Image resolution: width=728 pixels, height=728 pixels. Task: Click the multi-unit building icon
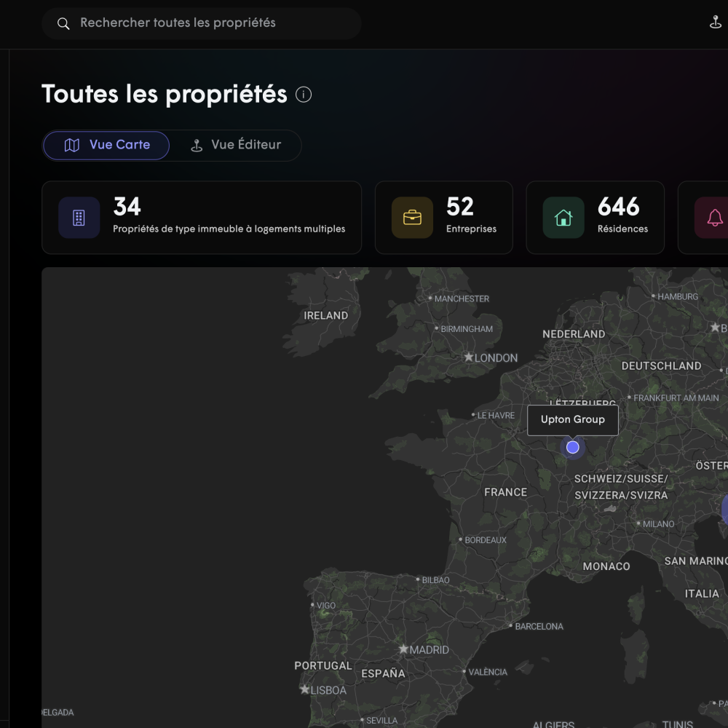pos(79,218)
